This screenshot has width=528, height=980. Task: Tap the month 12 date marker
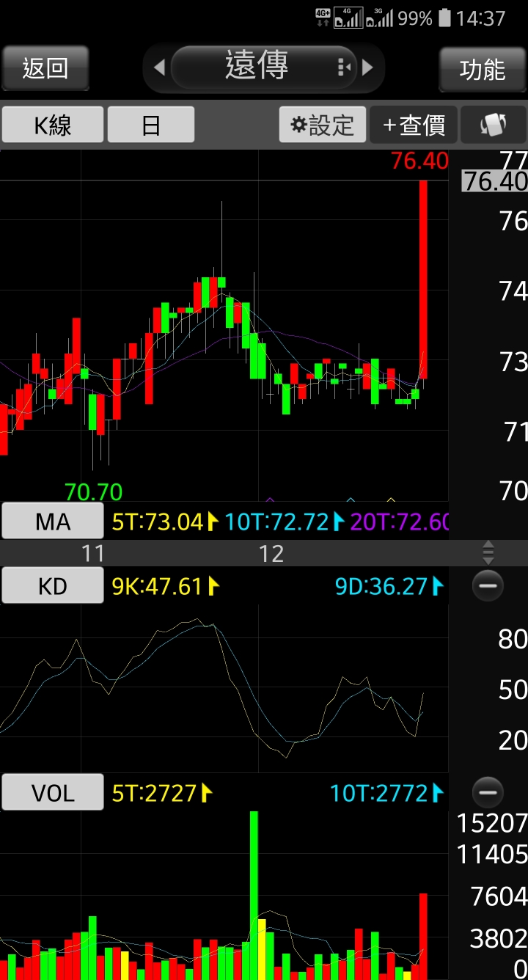point(271,553)
